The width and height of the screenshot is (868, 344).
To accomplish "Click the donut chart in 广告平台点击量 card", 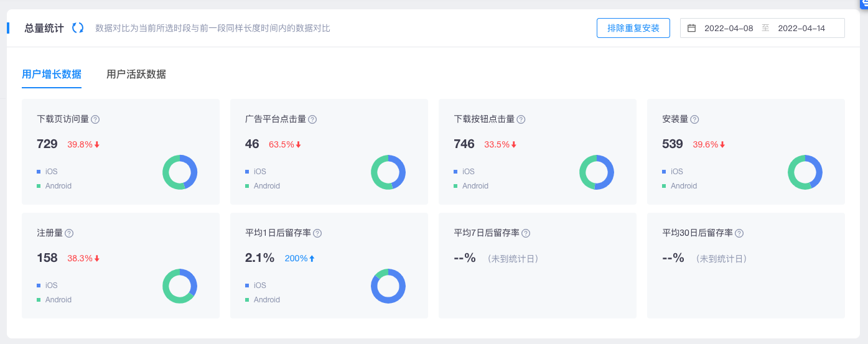I will (x=388, y=172).
